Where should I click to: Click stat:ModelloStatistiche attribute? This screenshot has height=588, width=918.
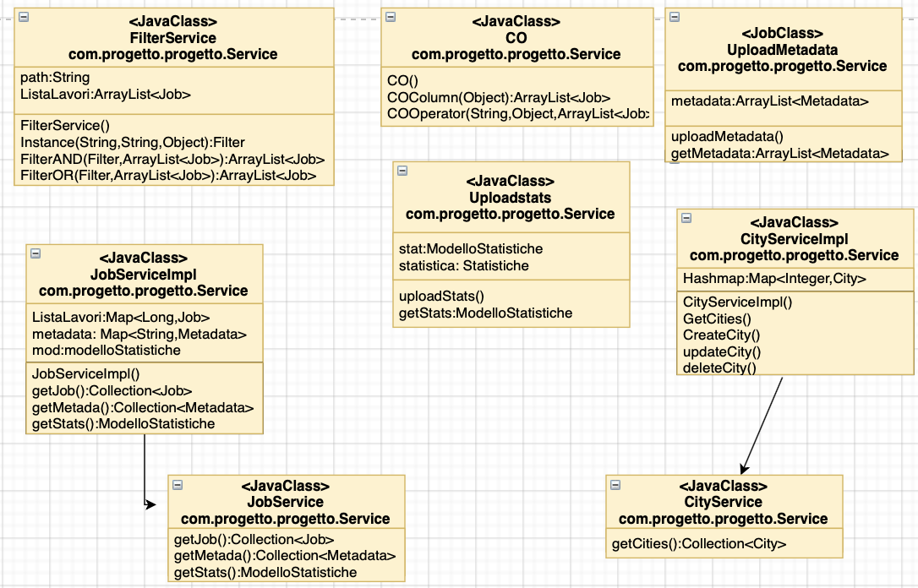point(471,248)
